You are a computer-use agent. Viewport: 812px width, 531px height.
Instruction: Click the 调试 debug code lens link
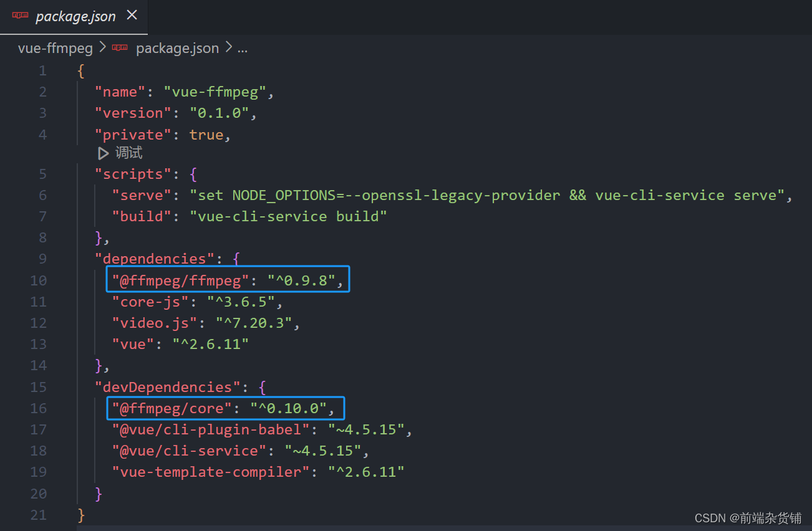pyautogui.click(x=128, y=153)
